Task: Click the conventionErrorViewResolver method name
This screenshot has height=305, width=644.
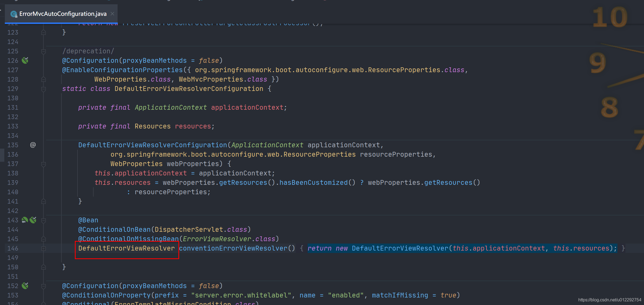Action: pyautogui.click(x=233, y=248)
